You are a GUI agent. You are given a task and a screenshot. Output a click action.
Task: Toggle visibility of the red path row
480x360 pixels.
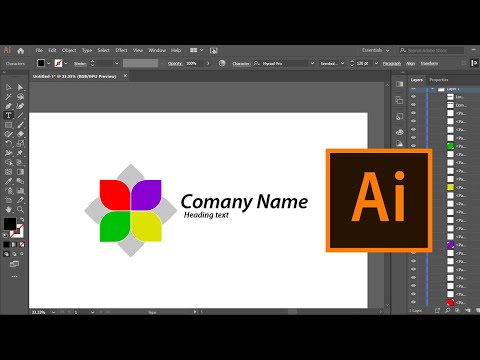pyautogui.click(x=413, y=302)
